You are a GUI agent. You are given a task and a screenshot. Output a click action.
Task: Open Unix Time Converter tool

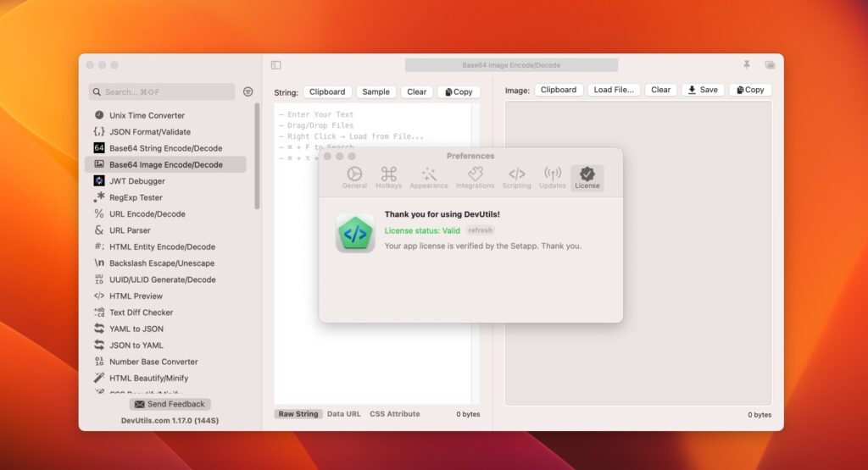point(166,115)
